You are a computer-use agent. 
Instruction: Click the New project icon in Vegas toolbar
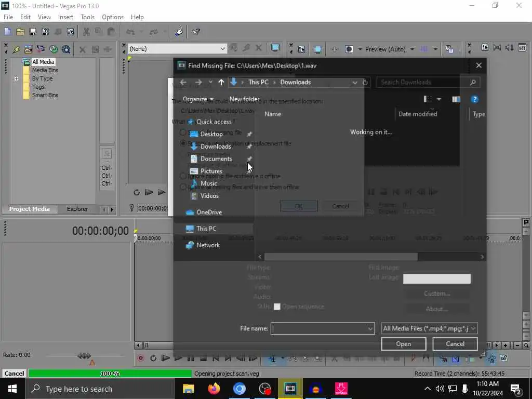[7, 32]
